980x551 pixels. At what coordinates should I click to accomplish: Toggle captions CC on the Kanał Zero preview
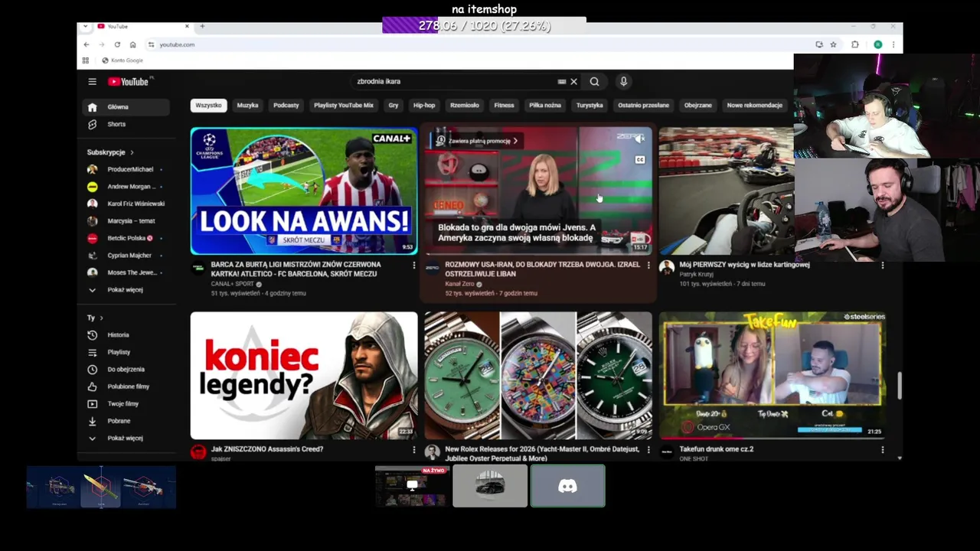point(640,159)
